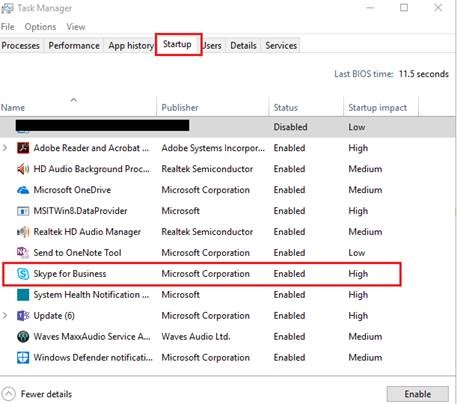
Task: Click the Disabled status cell
Action: [x=290, y=127]
